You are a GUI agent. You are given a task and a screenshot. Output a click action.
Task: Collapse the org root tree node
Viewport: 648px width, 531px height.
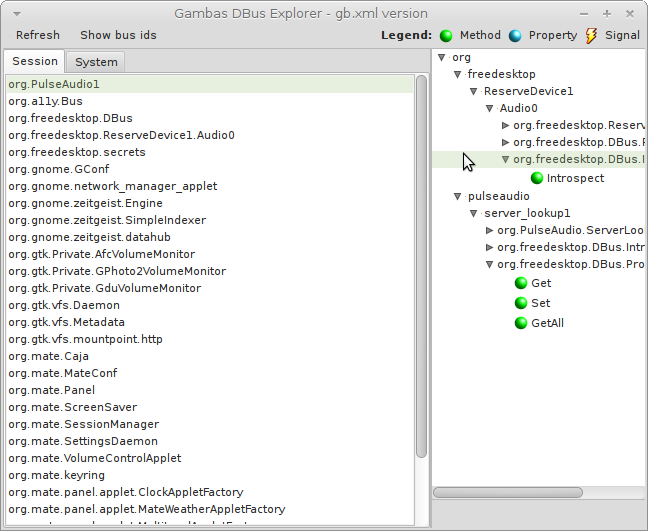click(441, 57)
